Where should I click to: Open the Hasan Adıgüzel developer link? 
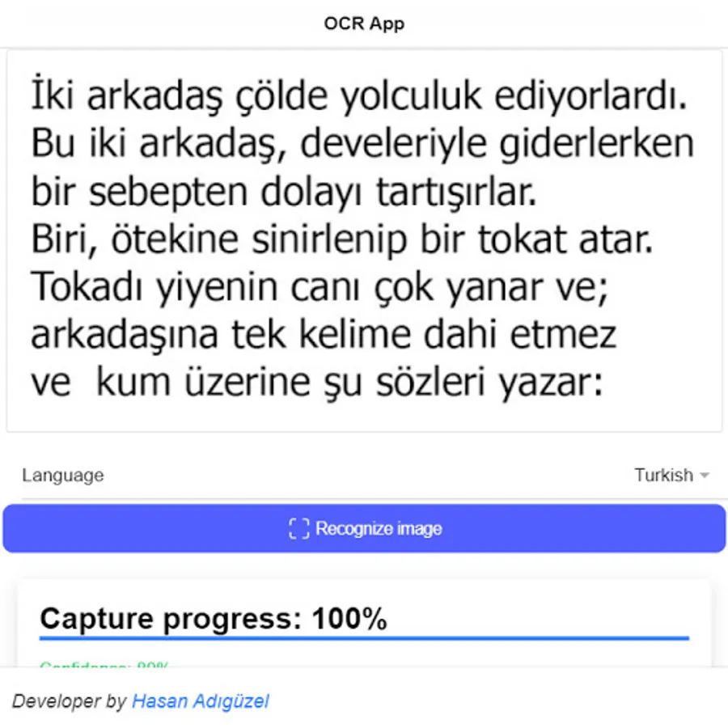pos(200,701)
